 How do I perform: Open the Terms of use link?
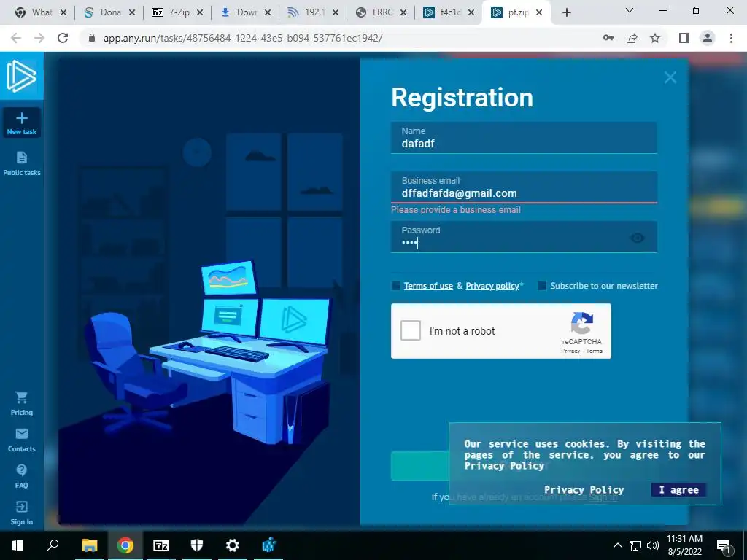(428, 286)
